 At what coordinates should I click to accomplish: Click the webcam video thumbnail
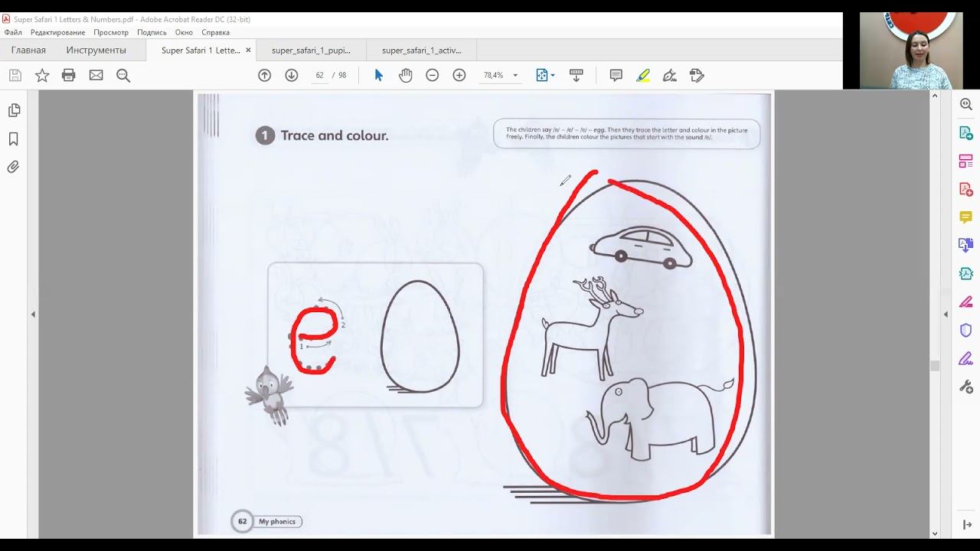pyautogui.click(x=911, y=51)
